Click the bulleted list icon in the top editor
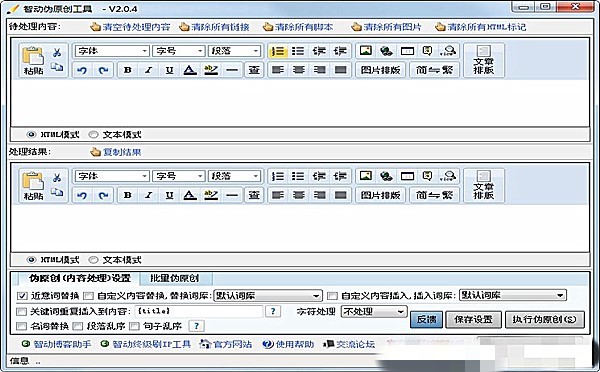This screenshot has width=600, height=372. point(298,51)
